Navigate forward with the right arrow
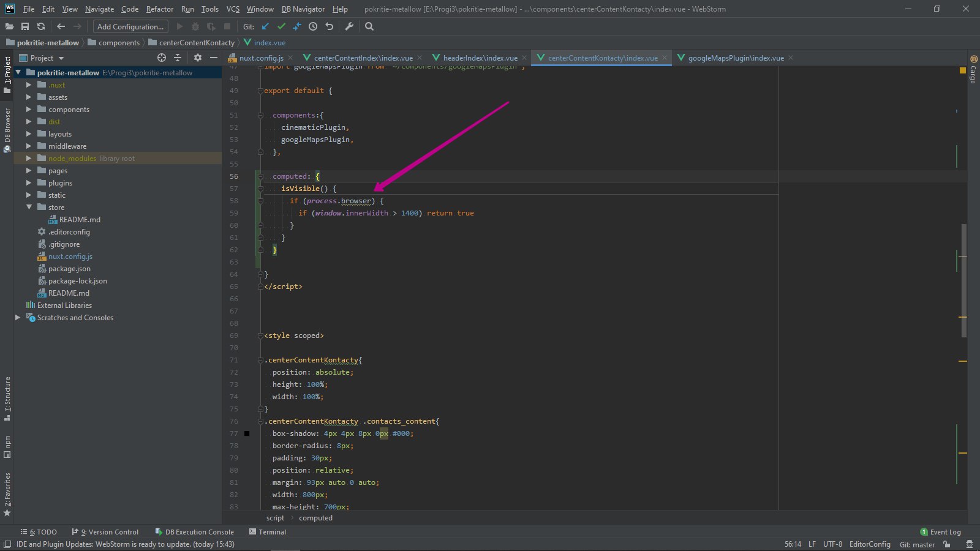 [x=77, y=26]
